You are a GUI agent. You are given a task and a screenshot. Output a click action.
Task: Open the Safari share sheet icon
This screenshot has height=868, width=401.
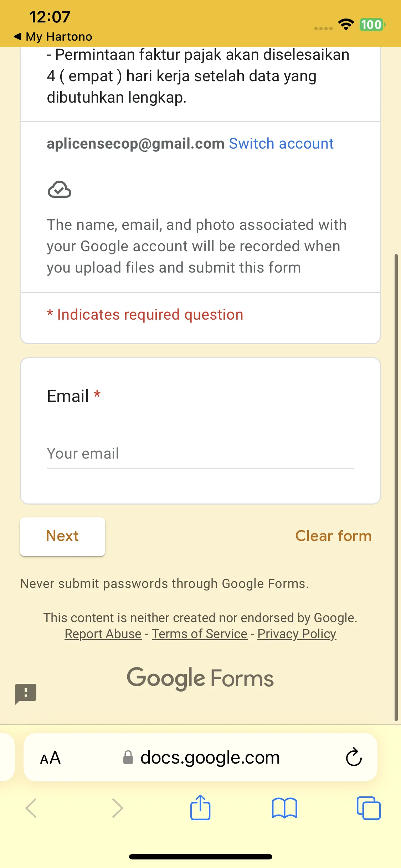click(x=200, y=807)
